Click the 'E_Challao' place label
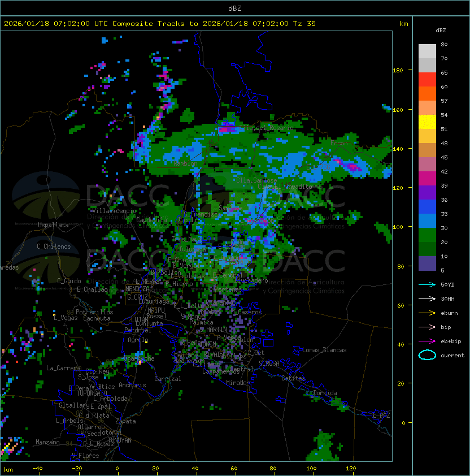This screenshot has width=470, height=476. point(92,289)
